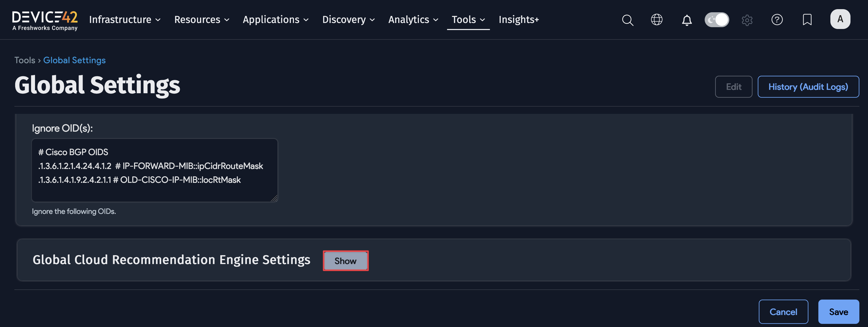Toggle dark mode switch
The width and height of the screenshot is (868, 327).
[717, 20]
